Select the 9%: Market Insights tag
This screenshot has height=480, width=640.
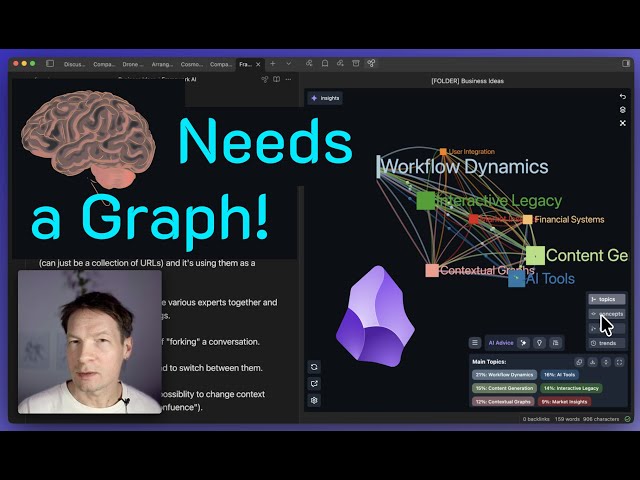click(x=564, y=402)
